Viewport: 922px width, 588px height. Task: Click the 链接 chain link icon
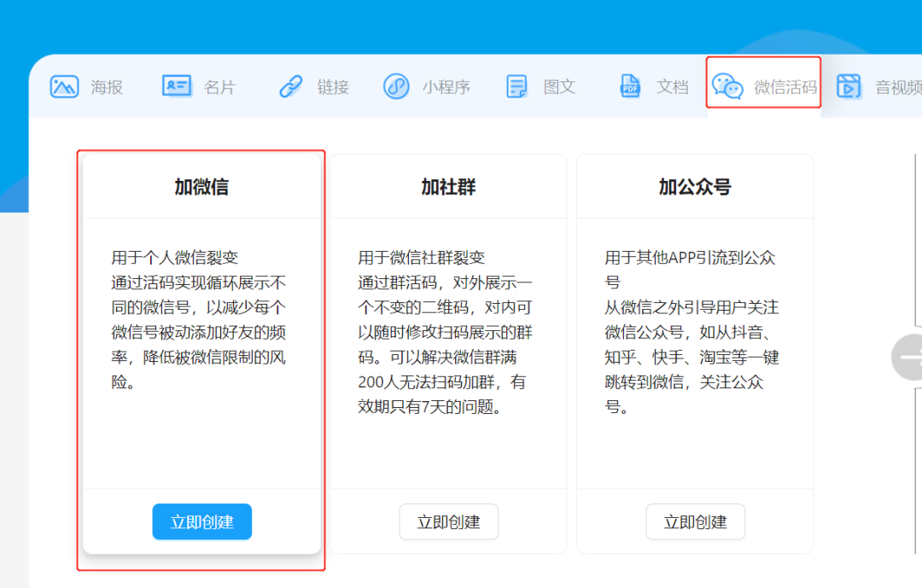pyautogui.click(x=290, y=86)
